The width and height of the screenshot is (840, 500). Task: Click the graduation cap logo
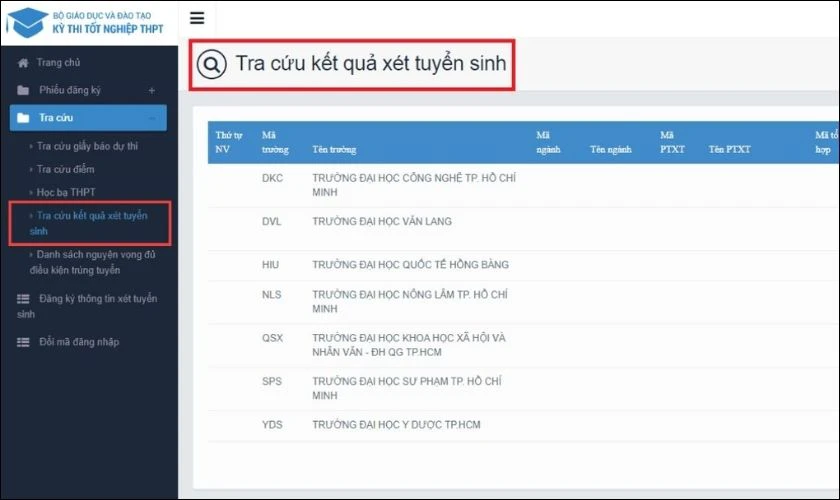click(x=25, y=20)
